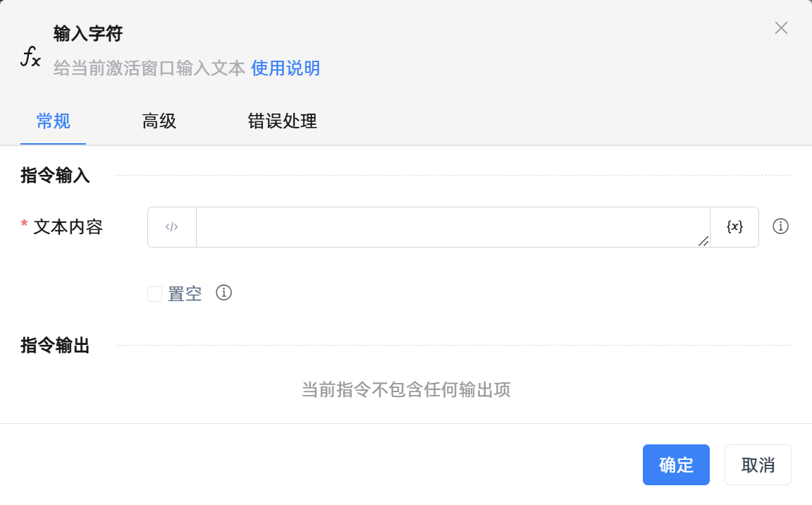Image resolution: width=812 pixels, height=505 pixels.
Task: Select the 常规 tab
Action: point(53,121)
